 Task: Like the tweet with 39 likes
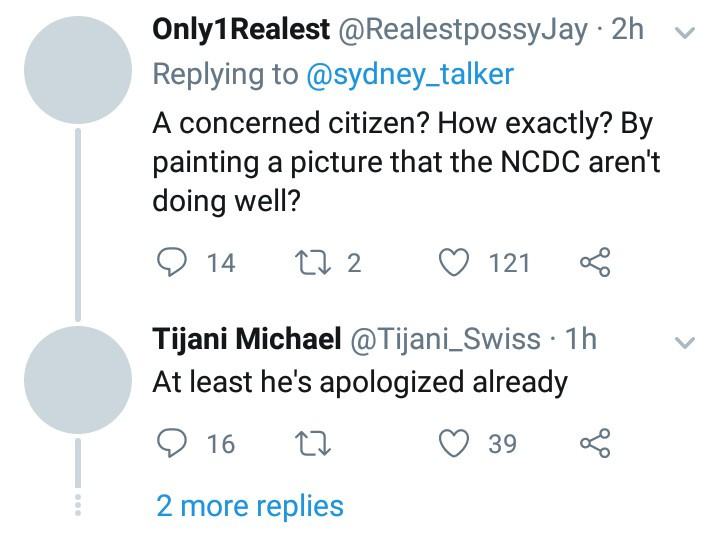point(454,443)
